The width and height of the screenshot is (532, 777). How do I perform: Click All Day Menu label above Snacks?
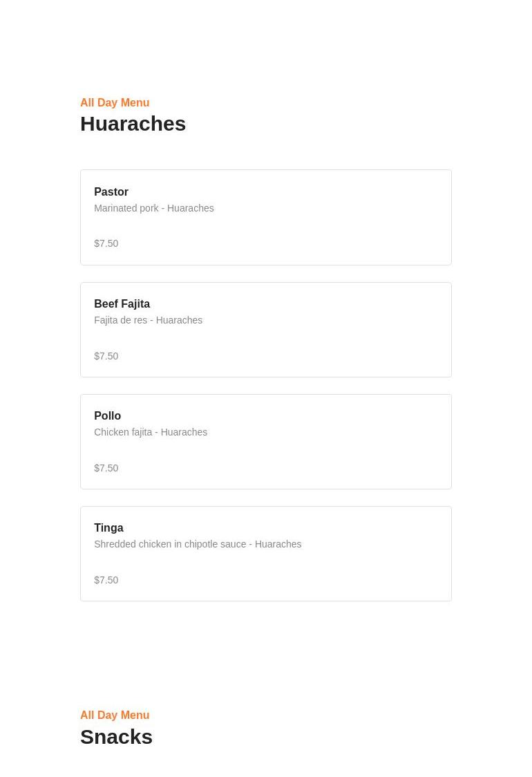pos(115,715)
